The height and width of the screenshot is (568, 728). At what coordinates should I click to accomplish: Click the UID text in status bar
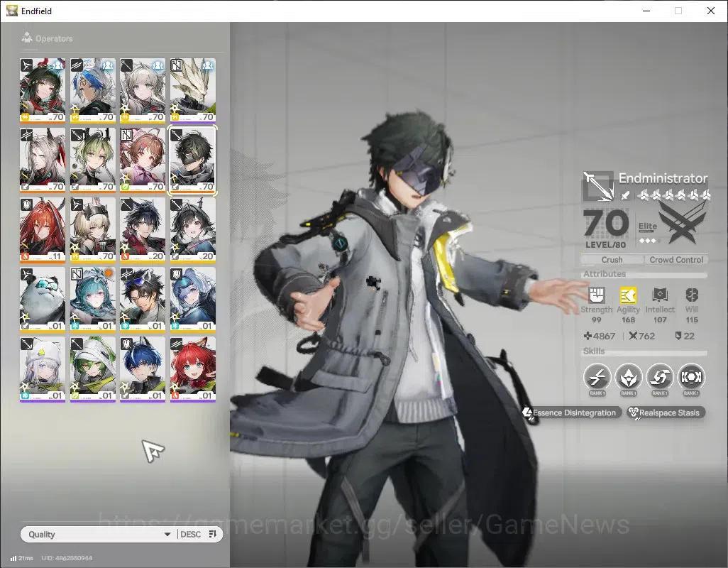67,558
